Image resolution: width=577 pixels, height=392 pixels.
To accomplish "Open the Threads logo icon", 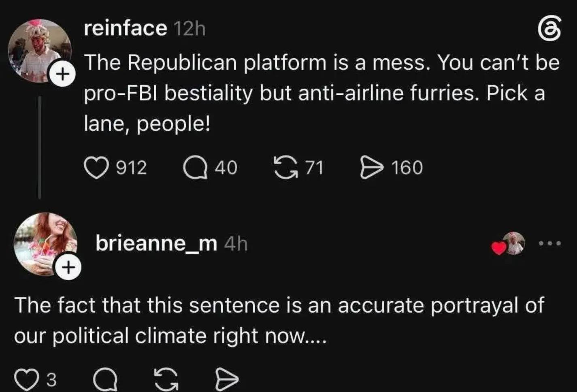I will 549,30.
